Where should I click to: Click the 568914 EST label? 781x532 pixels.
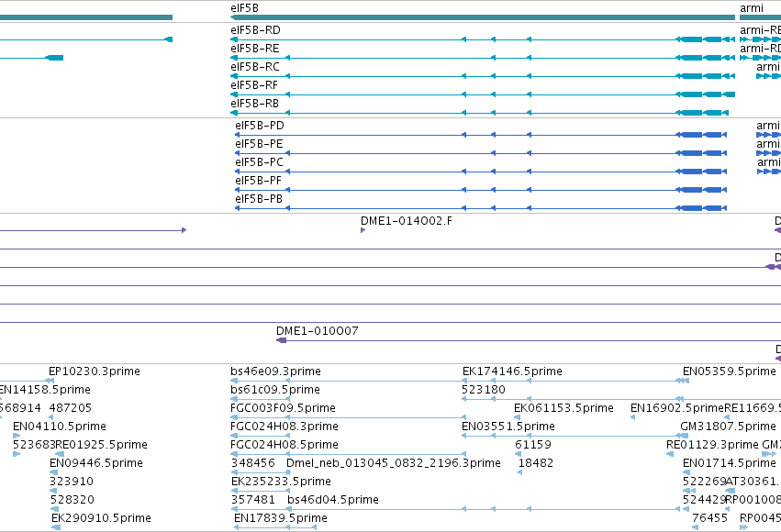tap(20, 408)
